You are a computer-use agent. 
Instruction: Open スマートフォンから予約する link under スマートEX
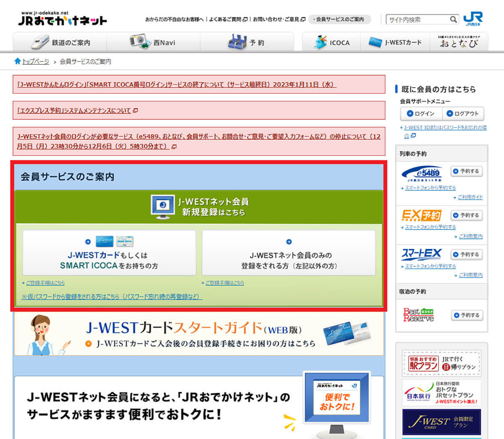click(430, 266)
